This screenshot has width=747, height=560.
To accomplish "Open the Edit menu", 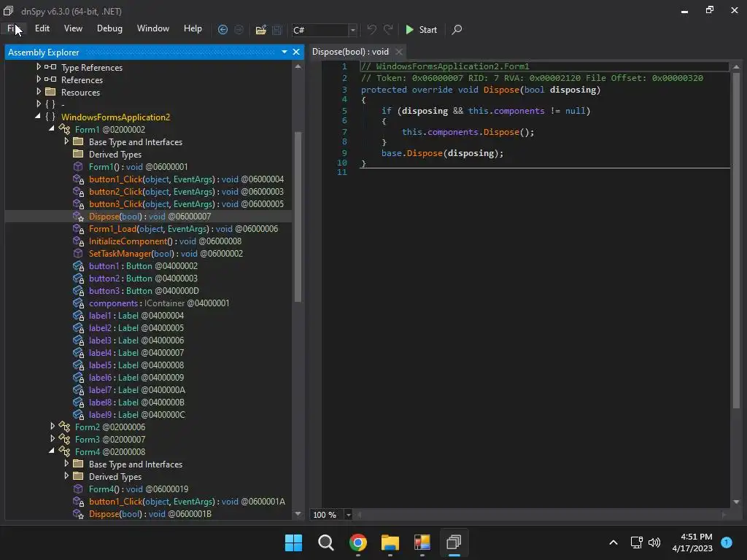I will [x=42, y=28].
